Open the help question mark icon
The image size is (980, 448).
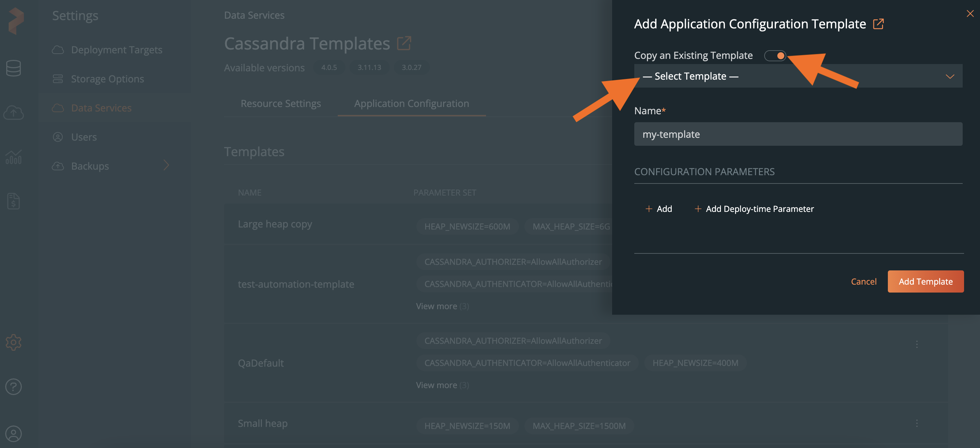[x=14, y=387]
